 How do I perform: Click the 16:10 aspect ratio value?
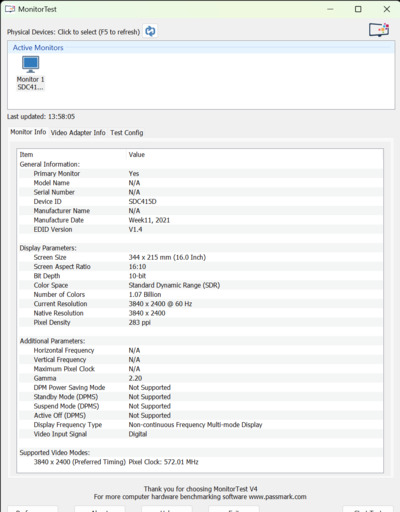137,267
